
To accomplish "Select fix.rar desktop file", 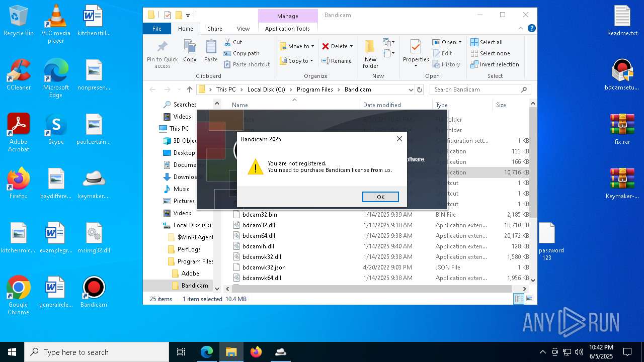I will (x=622, y=129).
